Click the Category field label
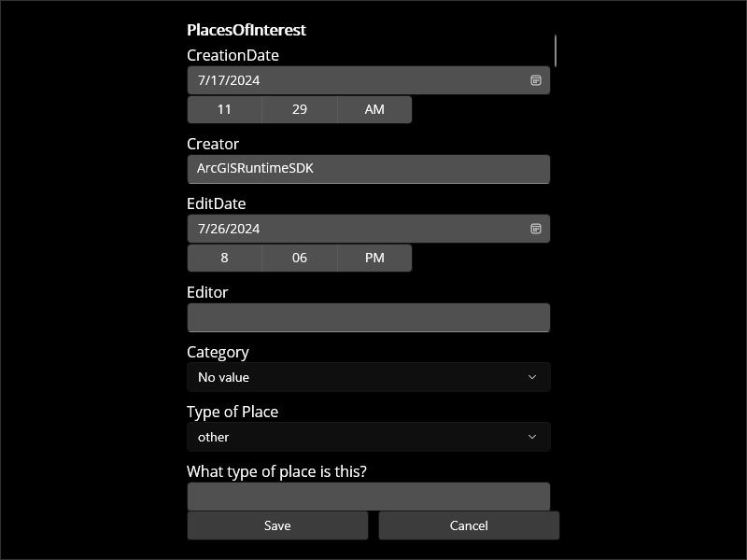 [218, 353]
